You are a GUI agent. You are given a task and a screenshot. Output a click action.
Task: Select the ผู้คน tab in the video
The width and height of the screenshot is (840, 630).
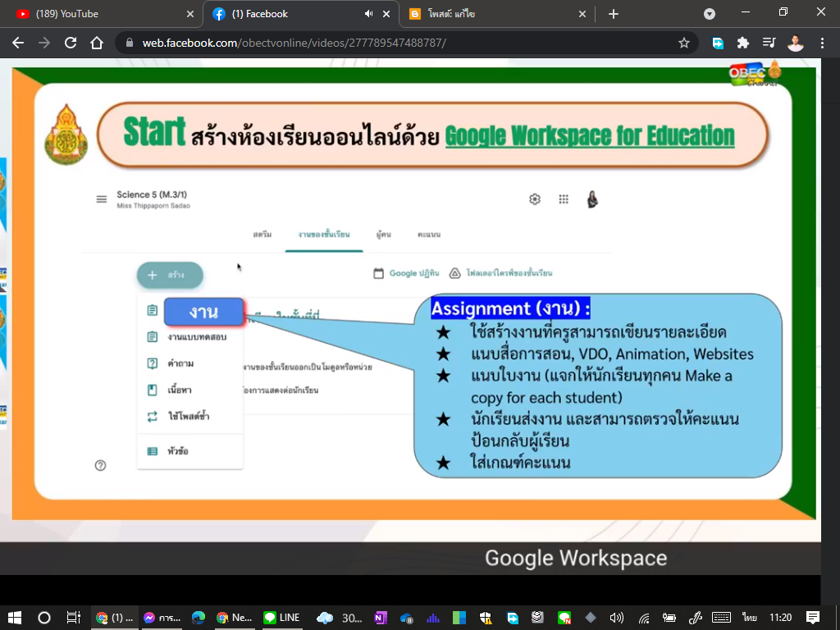pyautogui.click(x=384, y=235)
